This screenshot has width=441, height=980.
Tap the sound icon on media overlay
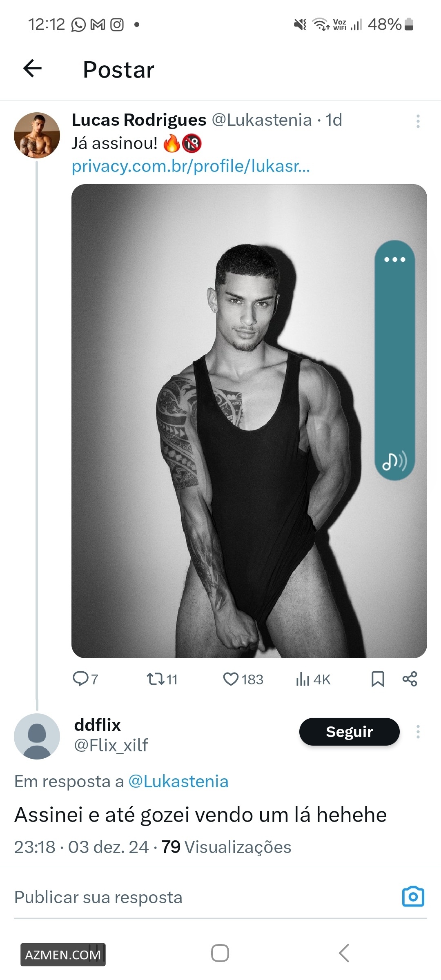pos(394,461)
